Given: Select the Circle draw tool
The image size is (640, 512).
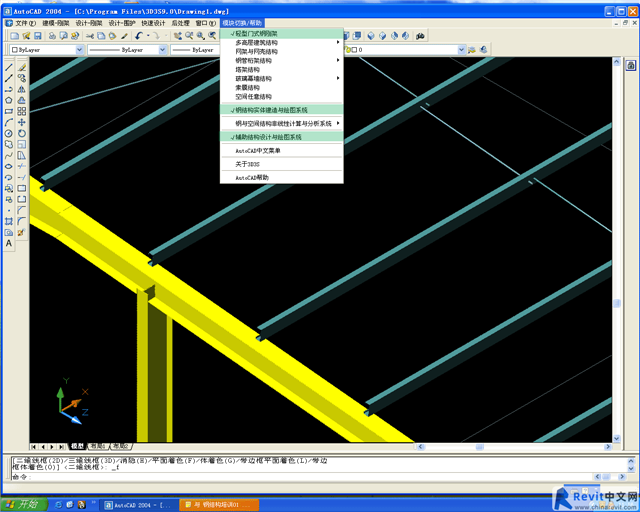Looking at the screenshot, I should pos(9,134).
